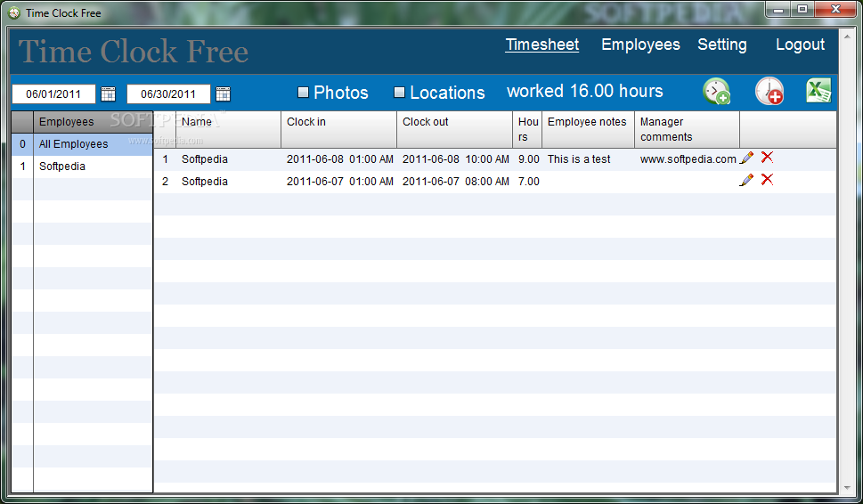This screenshot has height=504, width=863.
Task: Open the Timesheet tab
Action: (x=542, y=45)
